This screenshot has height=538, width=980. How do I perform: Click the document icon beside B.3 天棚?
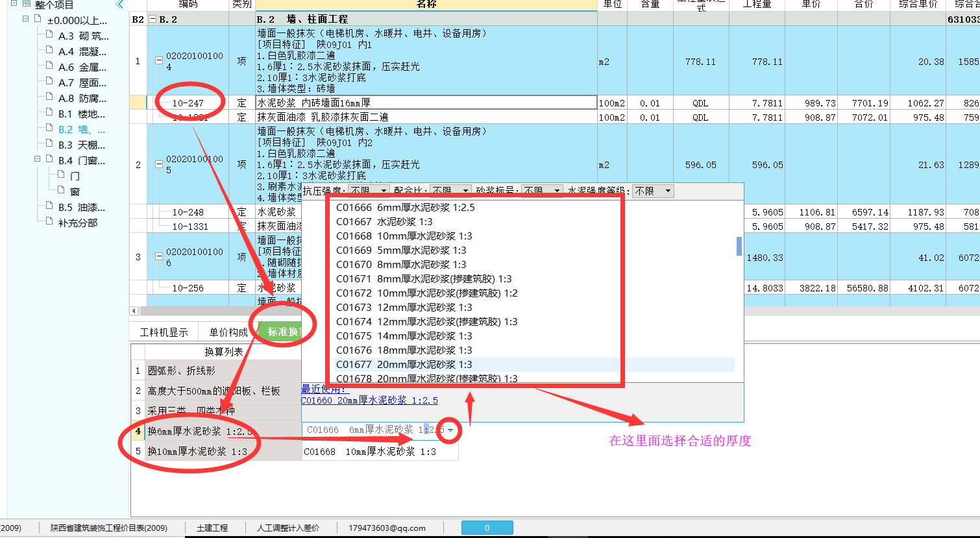coord(49,143)
